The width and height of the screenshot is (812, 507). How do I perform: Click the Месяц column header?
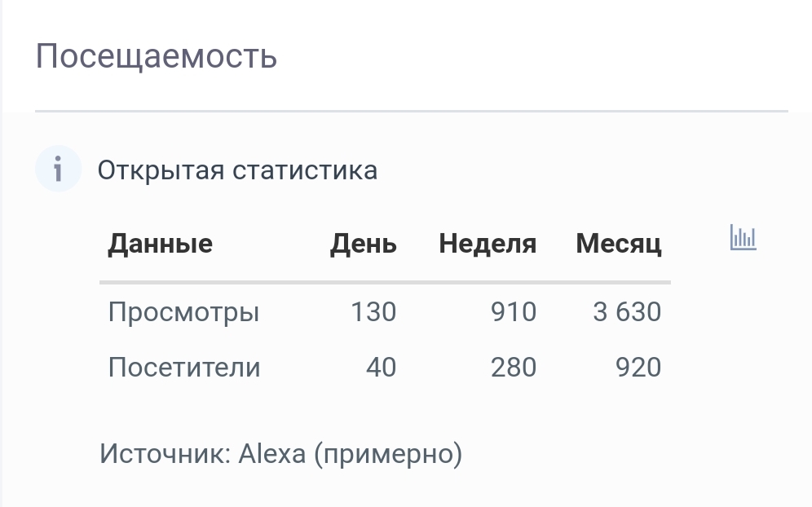coord(618,244)
